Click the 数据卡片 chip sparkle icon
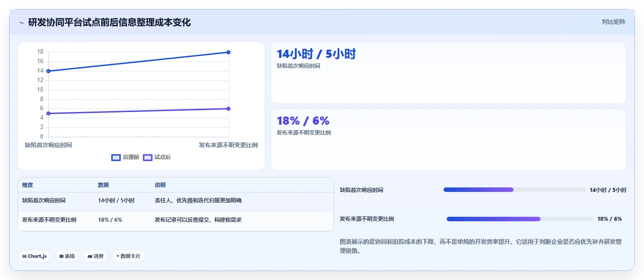Screen dimensions: 644x280 [117, 256]
